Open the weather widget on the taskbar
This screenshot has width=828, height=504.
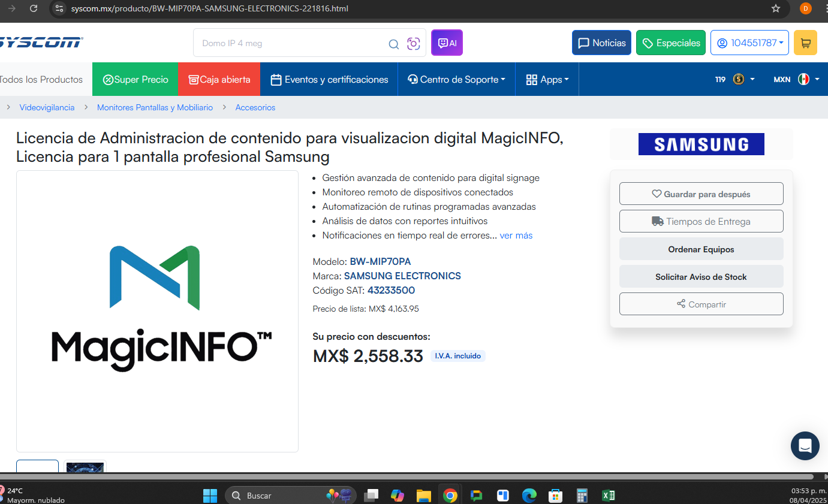[33, 496]
